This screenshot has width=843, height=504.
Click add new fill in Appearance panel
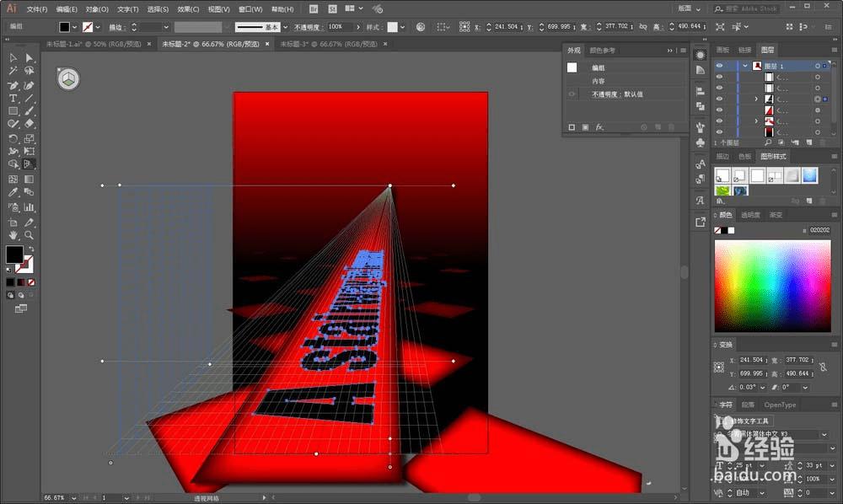click(x=585, y=127)
